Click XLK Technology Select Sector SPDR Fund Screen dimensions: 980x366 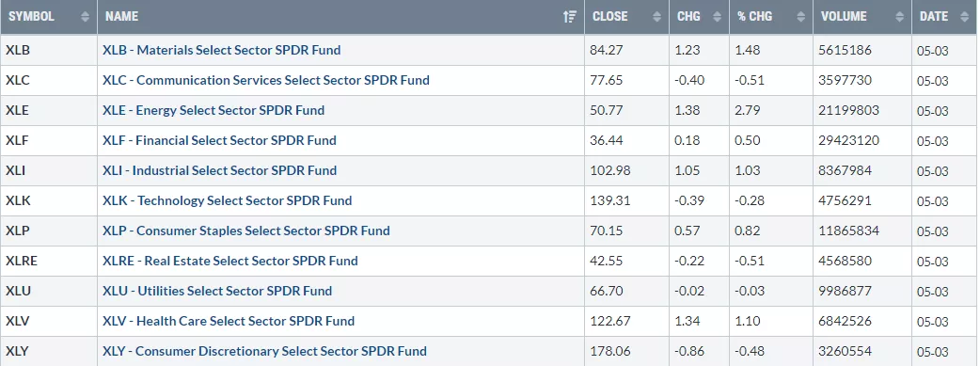click(228, 200)
